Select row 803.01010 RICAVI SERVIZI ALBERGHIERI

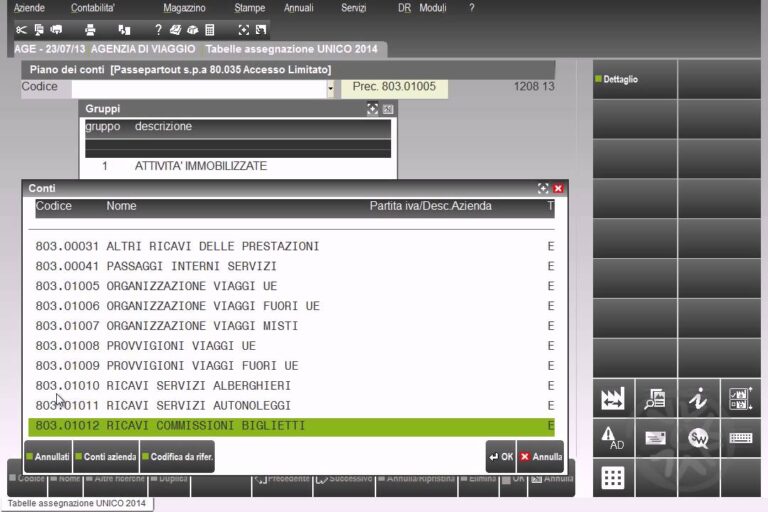coord(291,386)
